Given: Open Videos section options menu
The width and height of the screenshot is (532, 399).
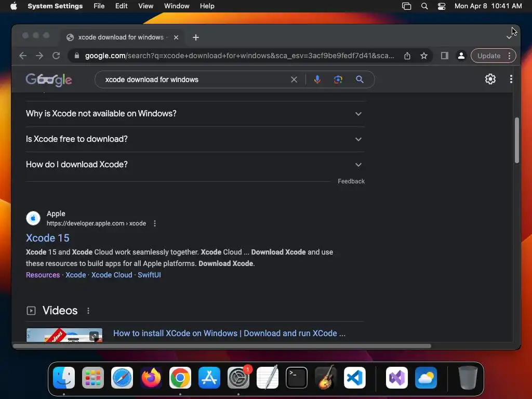Looking at the screenshot, I should pos(88,311).
